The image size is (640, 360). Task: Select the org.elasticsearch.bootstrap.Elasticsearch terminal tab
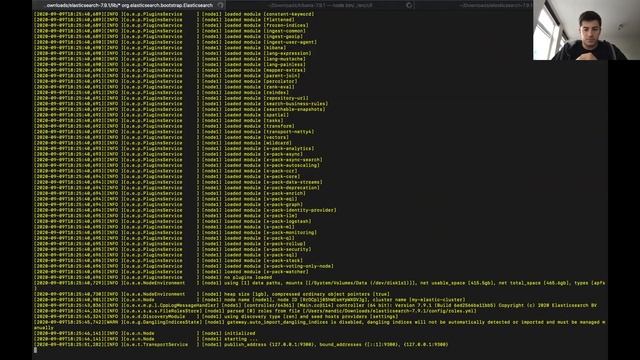tap(129, 5)
